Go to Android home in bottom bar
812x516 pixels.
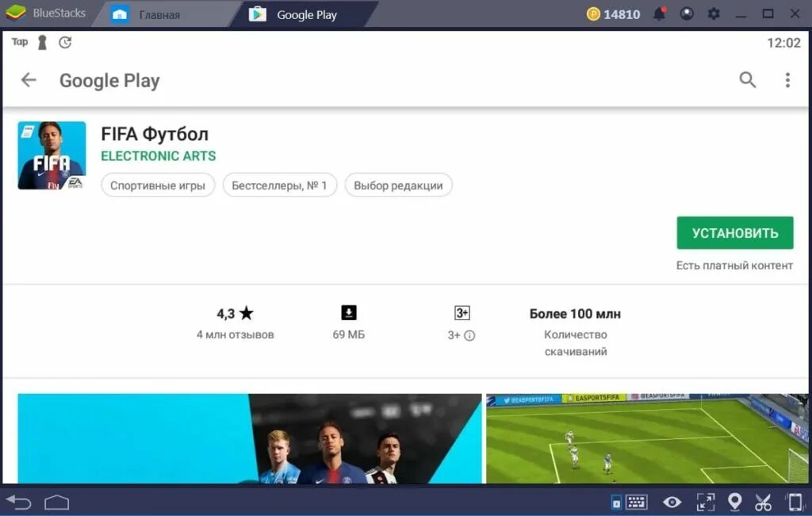(56, 502)
